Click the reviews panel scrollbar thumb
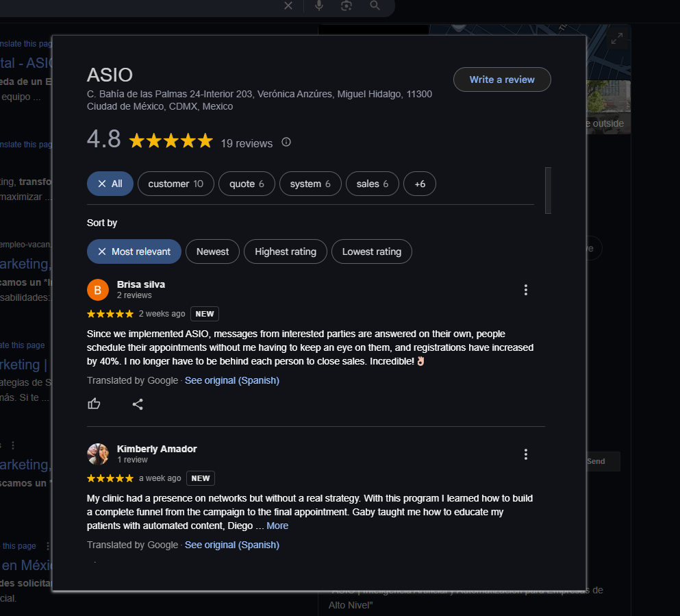The width and height of the screenshot is (680, 616). tap(548, 190)
